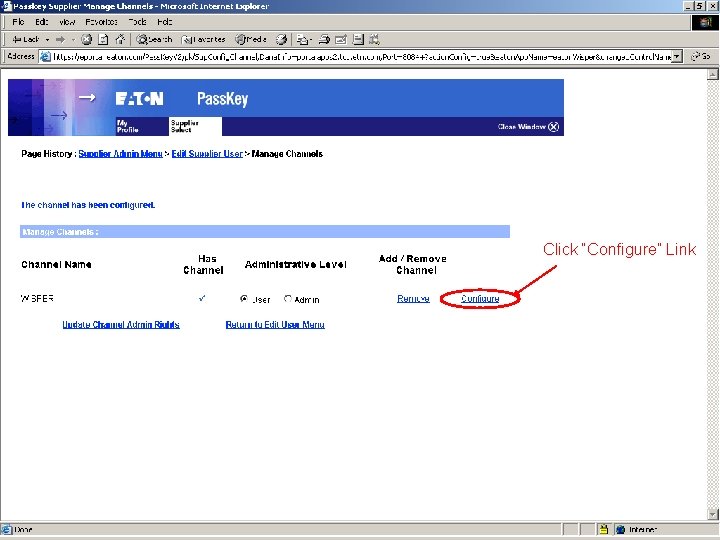This screenshot has height=540, width=720.
Task: Print the page with Print icon
Action: click(324, 39)
